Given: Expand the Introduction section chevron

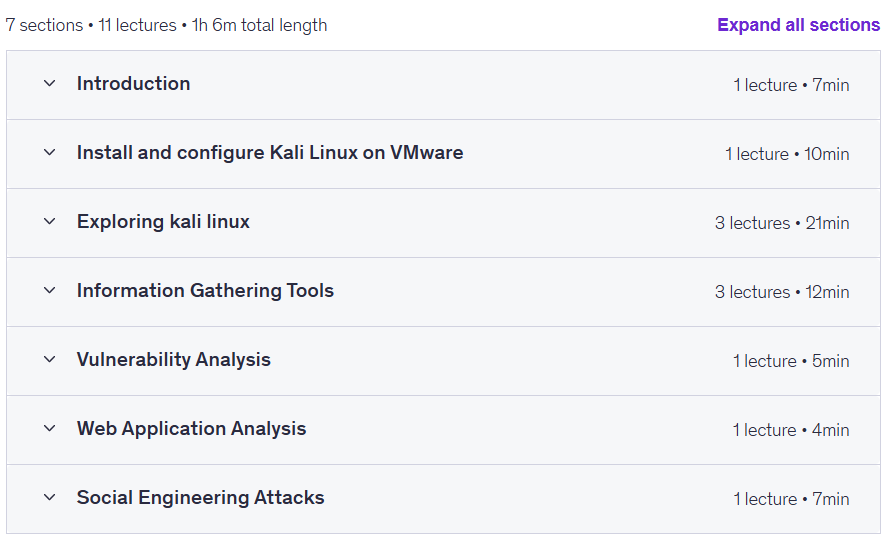Looking at the screenshot, I should click(50, 84).
